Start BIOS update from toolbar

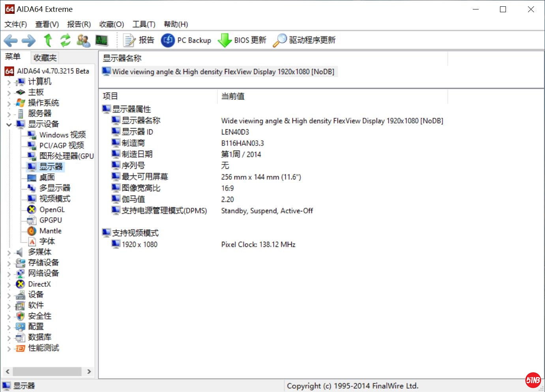pos(242,40)
